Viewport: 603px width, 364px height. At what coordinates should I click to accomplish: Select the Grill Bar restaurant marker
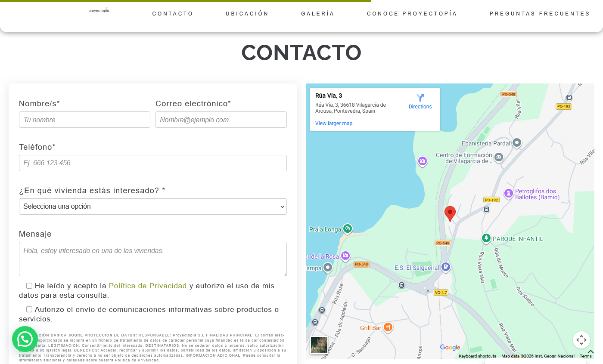388,327
